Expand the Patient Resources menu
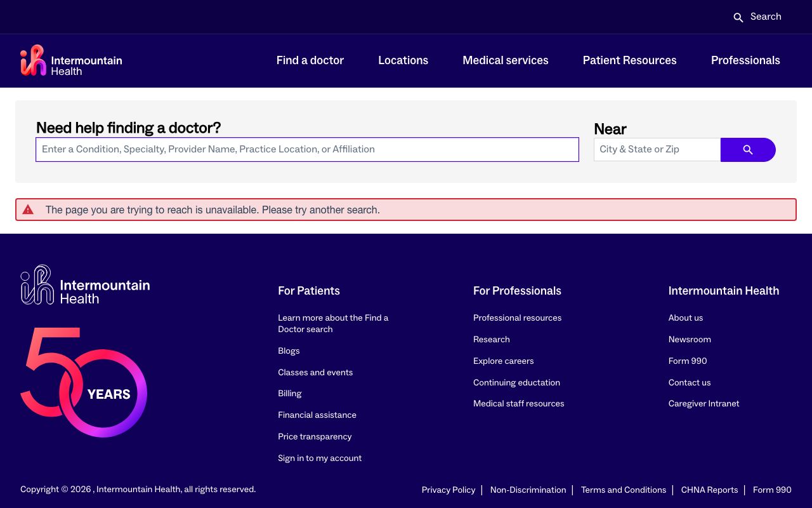 pos(629,60)
